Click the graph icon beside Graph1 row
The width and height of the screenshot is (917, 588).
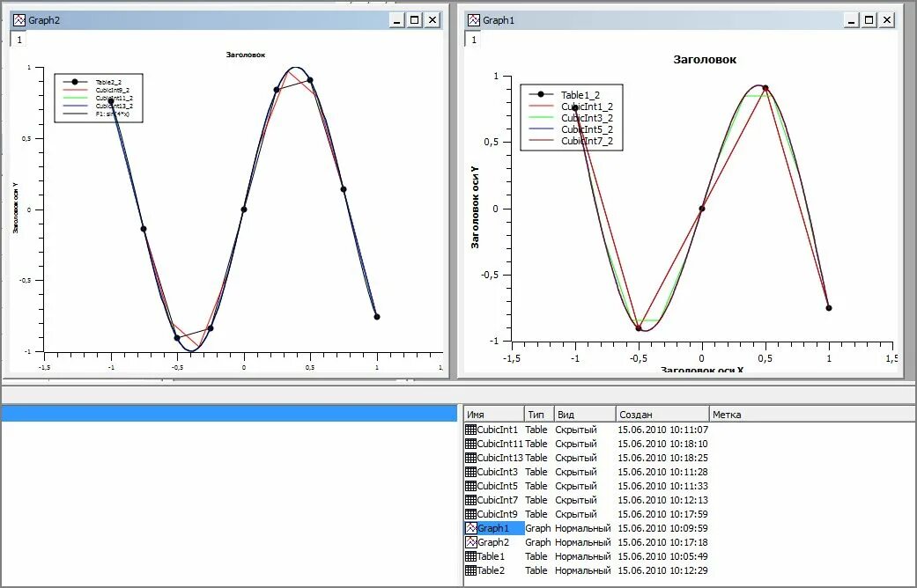tap(470, 528)
